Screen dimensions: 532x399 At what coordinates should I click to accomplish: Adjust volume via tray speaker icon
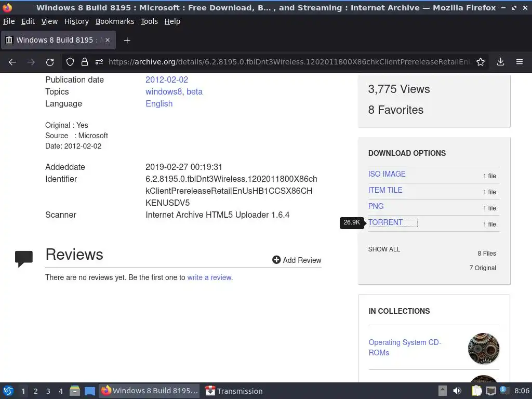(x=457, y=391)
